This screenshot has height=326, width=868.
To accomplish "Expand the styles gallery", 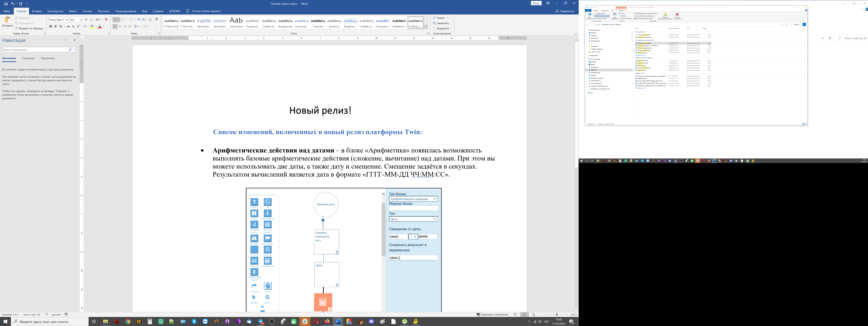I will click(426, 27).
